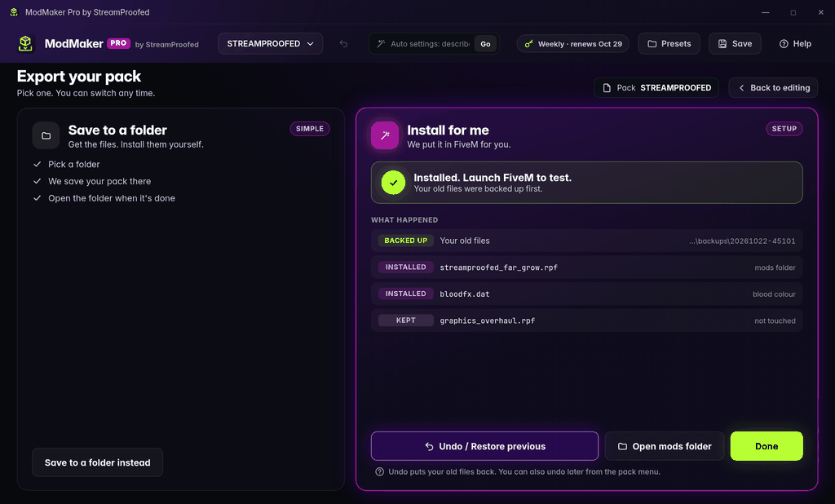Click the green Done button

[767, 446]
